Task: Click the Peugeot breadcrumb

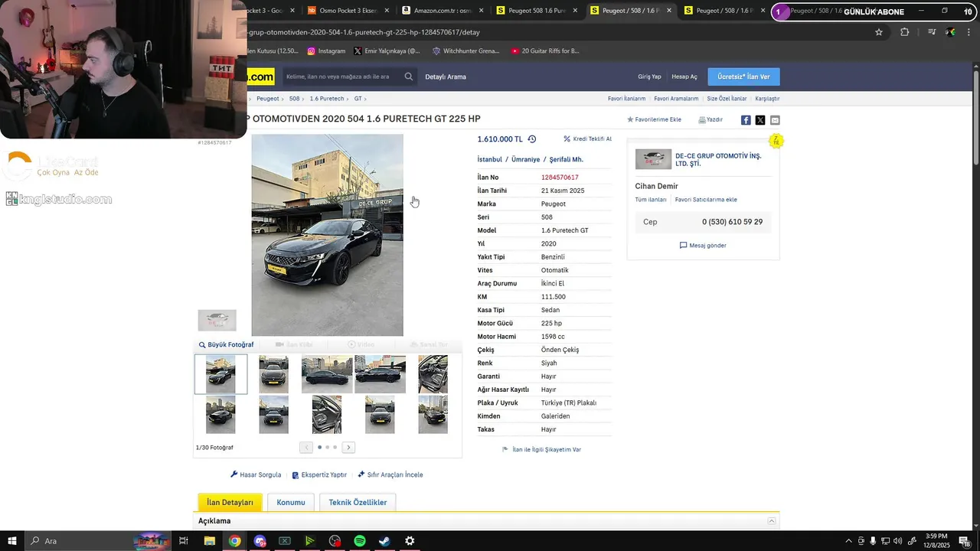Action: pos(268,99)
